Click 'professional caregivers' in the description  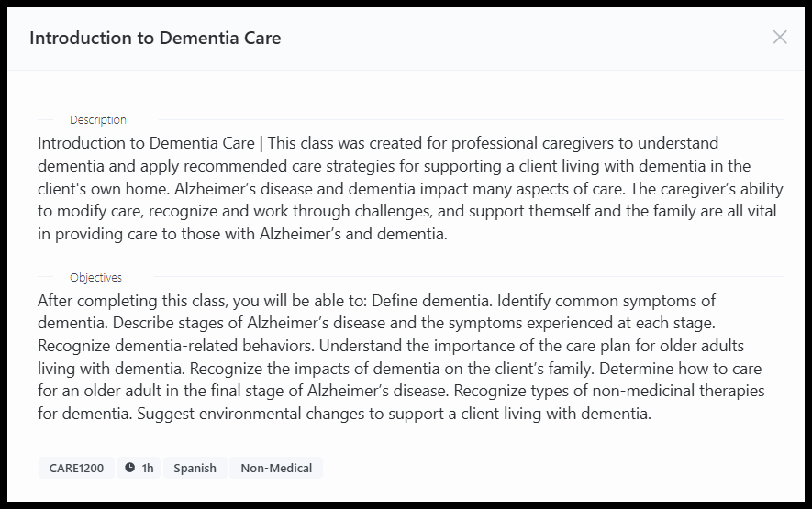pos(529,143)
